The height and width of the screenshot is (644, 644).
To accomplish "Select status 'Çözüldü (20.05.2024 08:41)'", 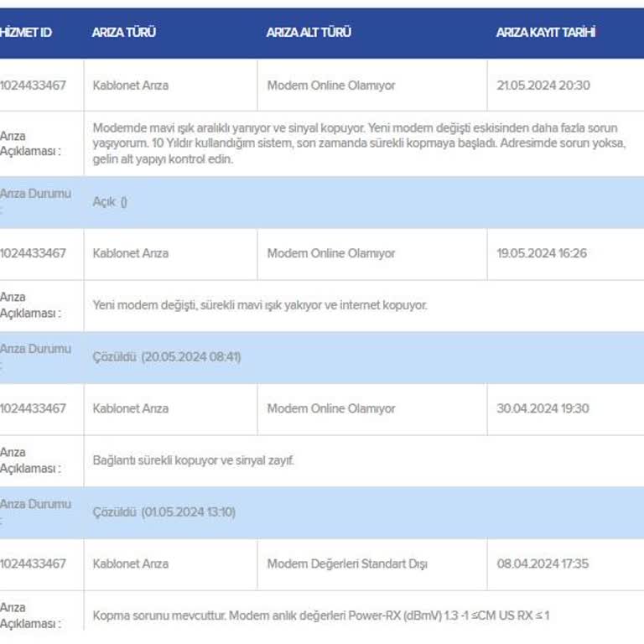I will tap(166, 357).
